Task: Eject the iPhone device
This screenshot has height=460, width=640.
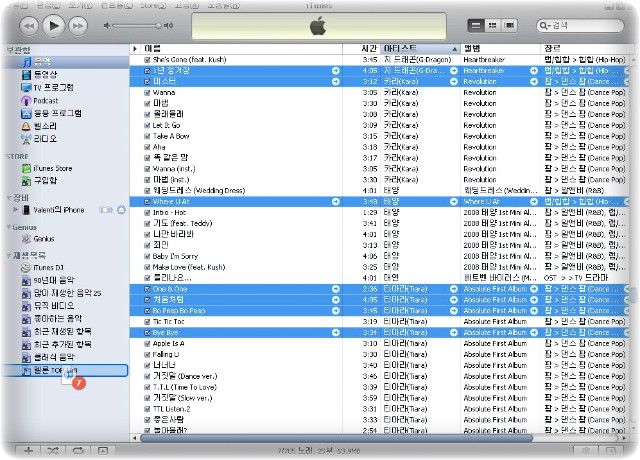Action: point(121,210)
